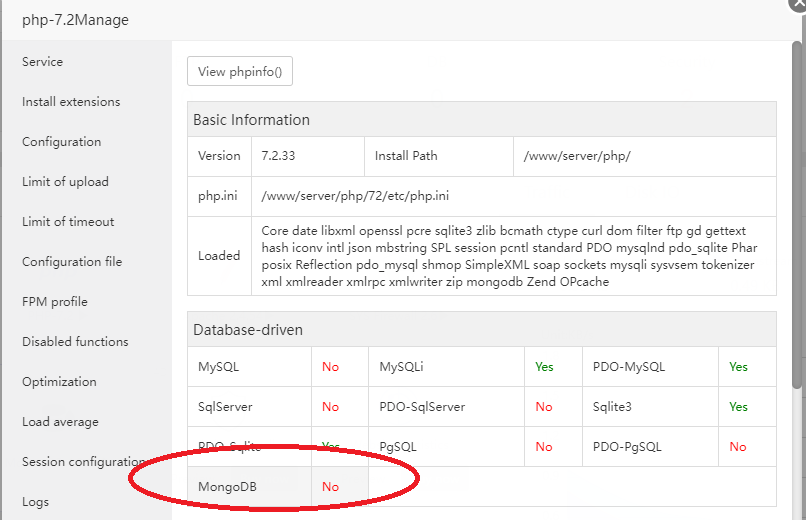Viewport: 806px width, 520px height.
Task: Open the Service menu item
Action: 43,62
